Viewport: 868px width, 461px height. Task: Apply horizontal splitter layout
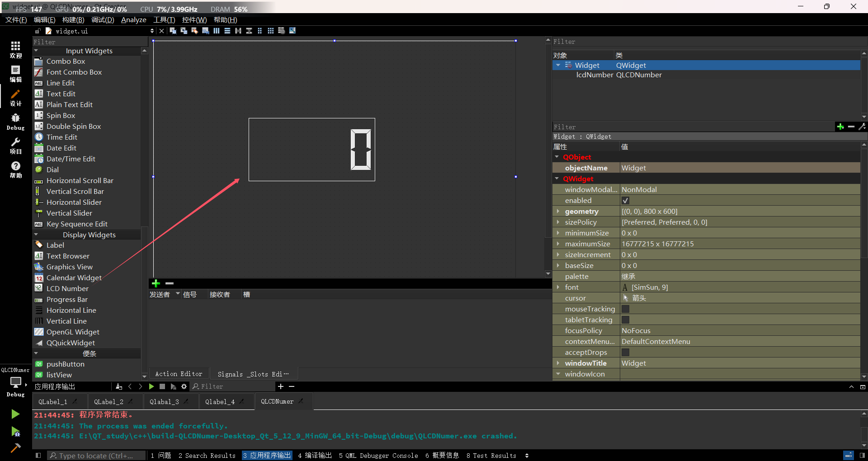coord(238,31)
